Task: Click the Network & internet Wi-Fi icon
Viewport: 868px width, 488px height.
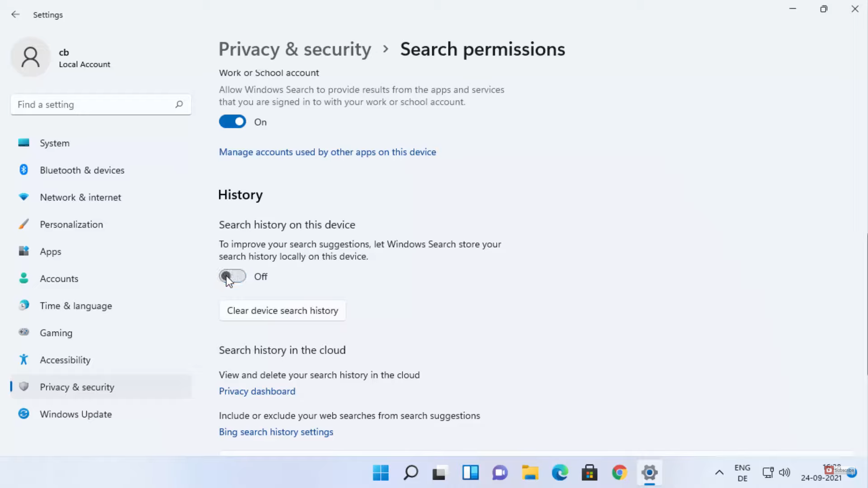Action: point(24,197)
